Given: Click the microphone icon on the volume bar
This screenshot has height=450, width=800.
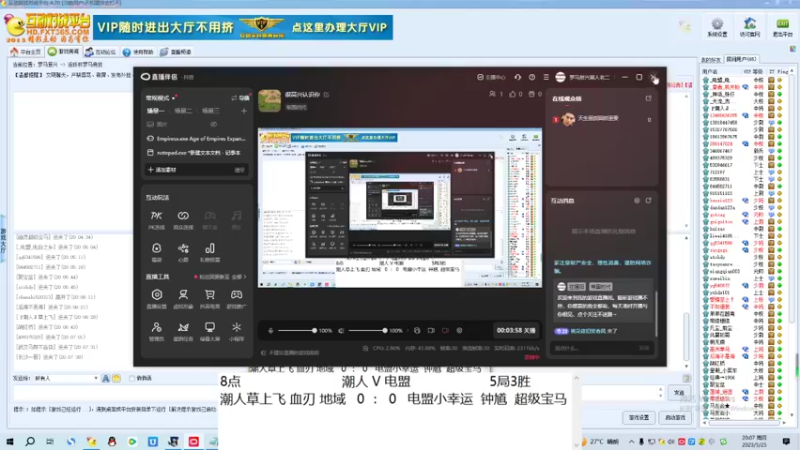Looking at the screenshot, I should pyautogui.click(x=271, y=331).
